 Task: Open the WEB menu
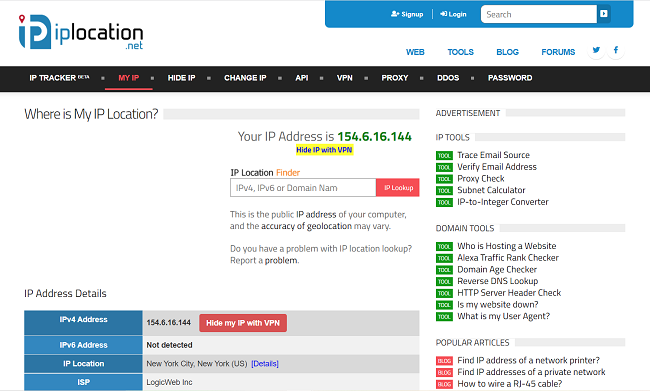tap(415, 52)
